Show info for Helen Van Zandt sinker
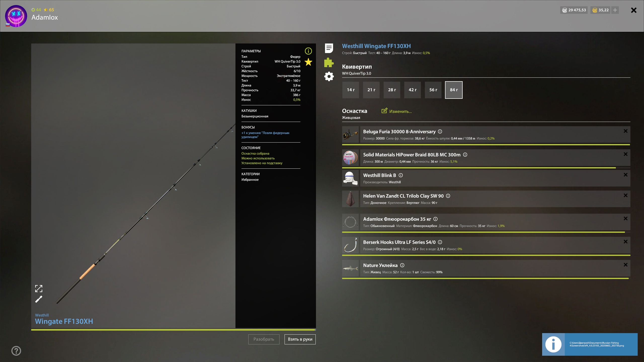The width and height of the screenshot is (644, 362). coord(448,196)
